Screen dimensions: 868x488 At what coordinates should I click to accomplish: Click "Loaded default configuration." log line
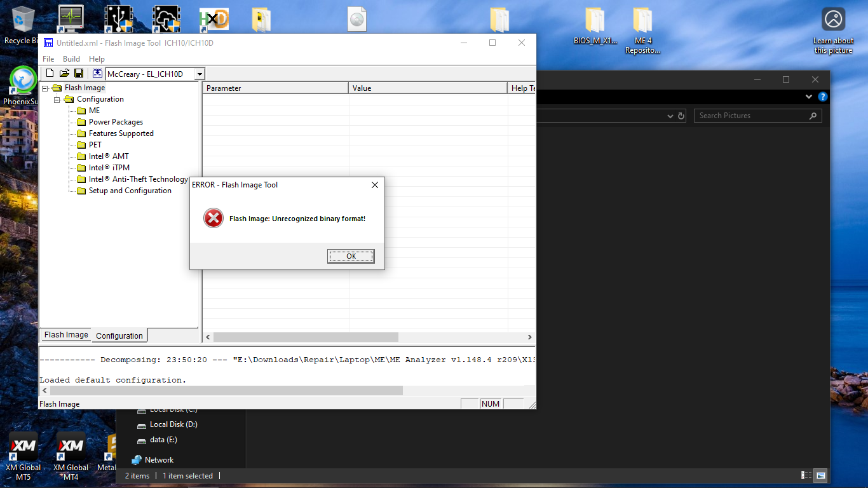point(113,380)
